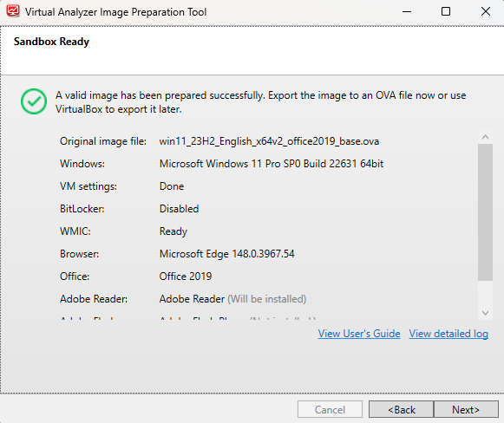Click the Cancel button
The width and height of the screenshot is (504, 423).
point(330,409)
